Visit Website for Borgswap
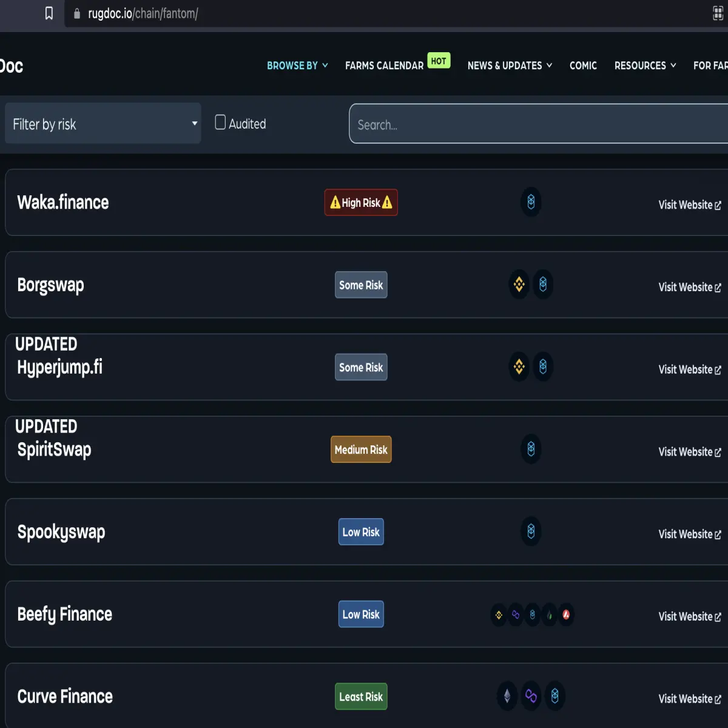Screen dimensions: 728x728 pyautogui.click(x=690, y=288)
